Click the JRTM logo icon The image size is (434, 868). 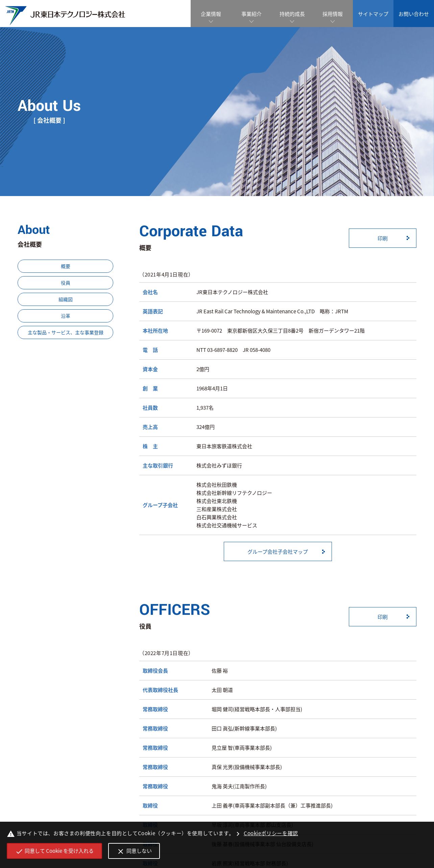[16, 15]
